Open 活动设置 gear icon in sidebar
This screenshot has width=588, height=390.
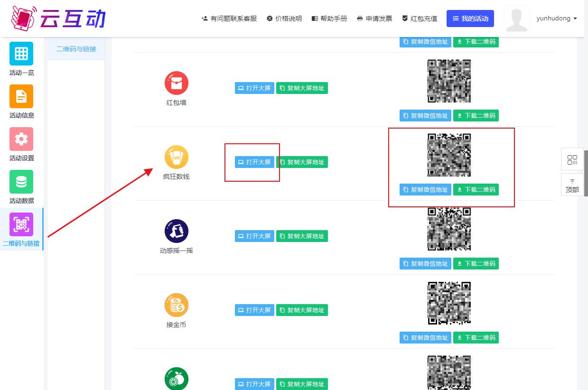tap(21, 139)
